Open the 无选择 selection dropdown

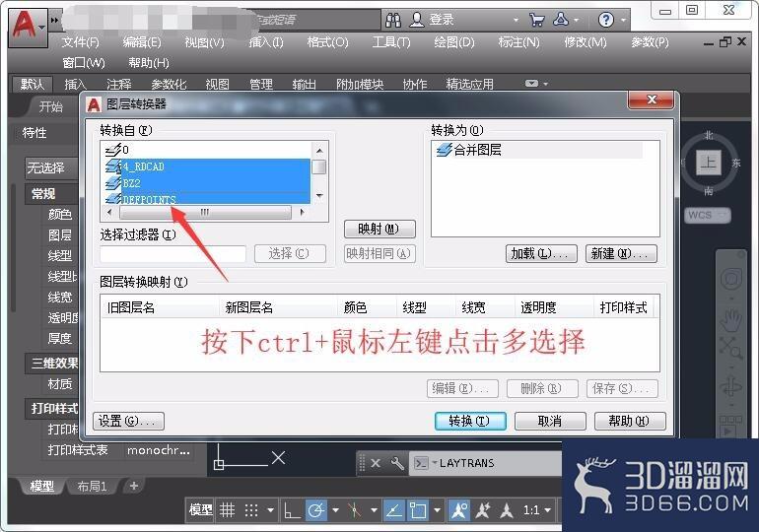pyautogui.click(x=52, y=168)
